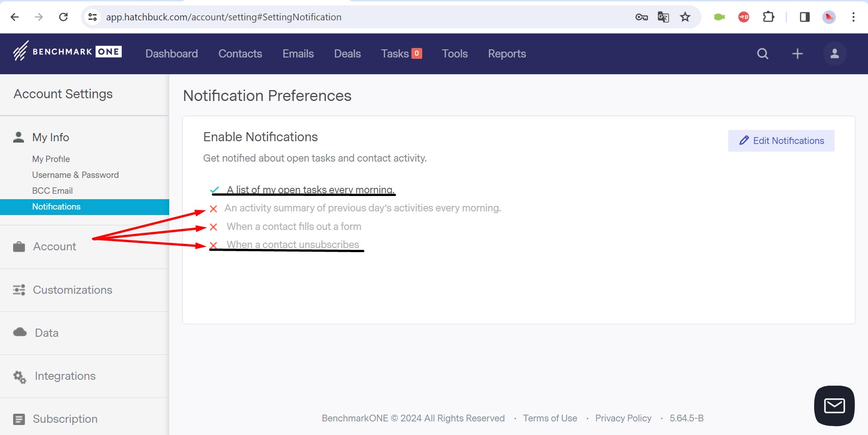The width and height of the screenshot is (868, 435).
Task: Open Privacy Policy link
Action: click(623, 418)
